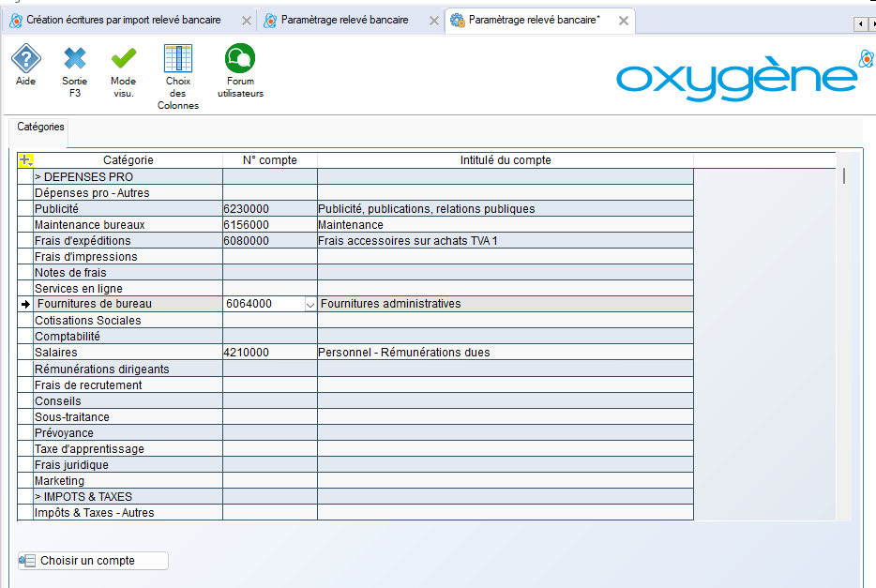Open the Aide help icon

25,61
